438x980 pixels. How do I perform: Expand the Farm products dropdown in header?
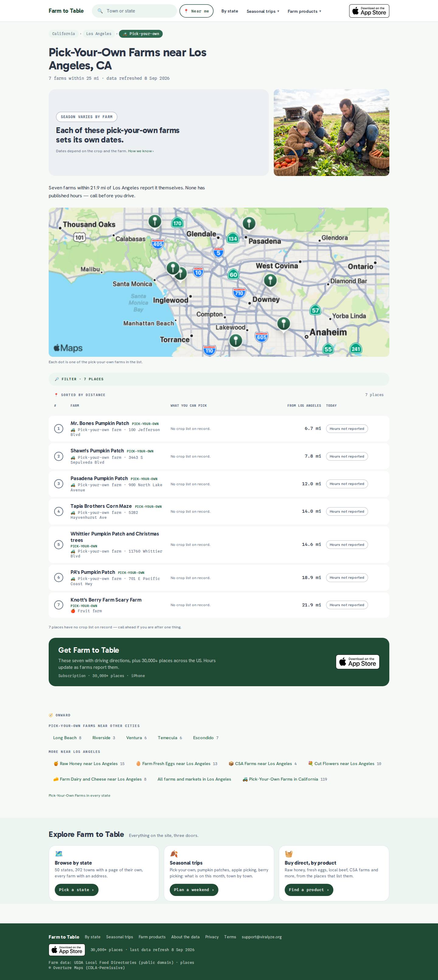tap(304, 11)
